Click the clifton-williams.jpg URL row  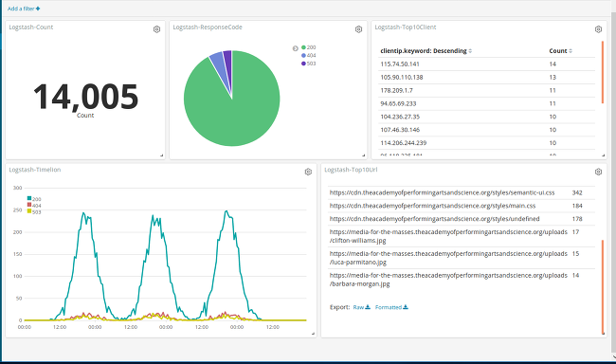click(x=462, y=236)
